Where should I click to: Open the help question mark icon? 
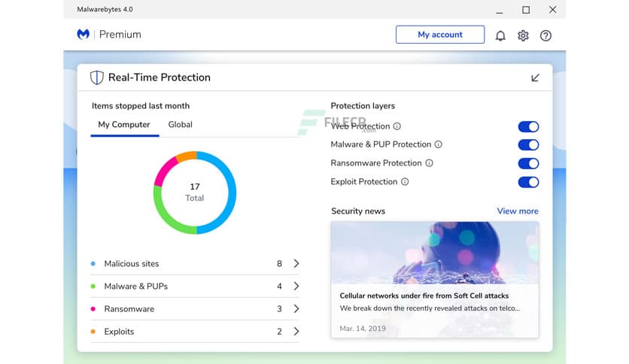coord(545,35)
